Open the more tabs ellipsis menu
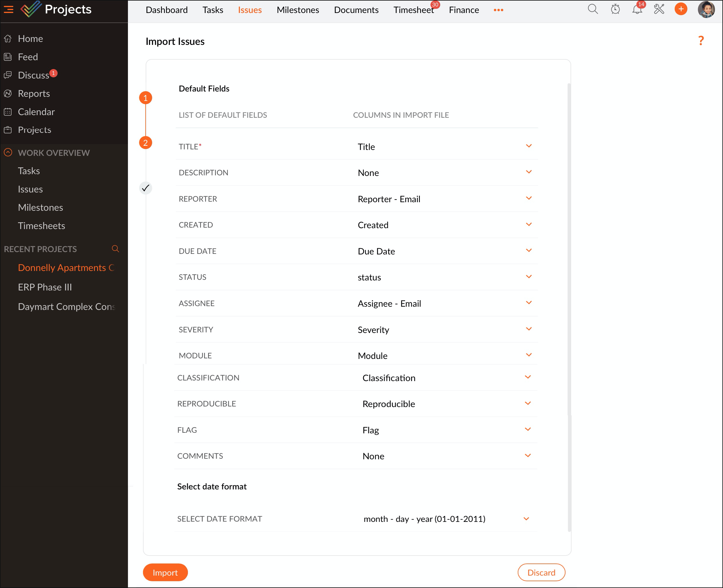Viewport: 723px width, 588px height. tap(498, 10)
